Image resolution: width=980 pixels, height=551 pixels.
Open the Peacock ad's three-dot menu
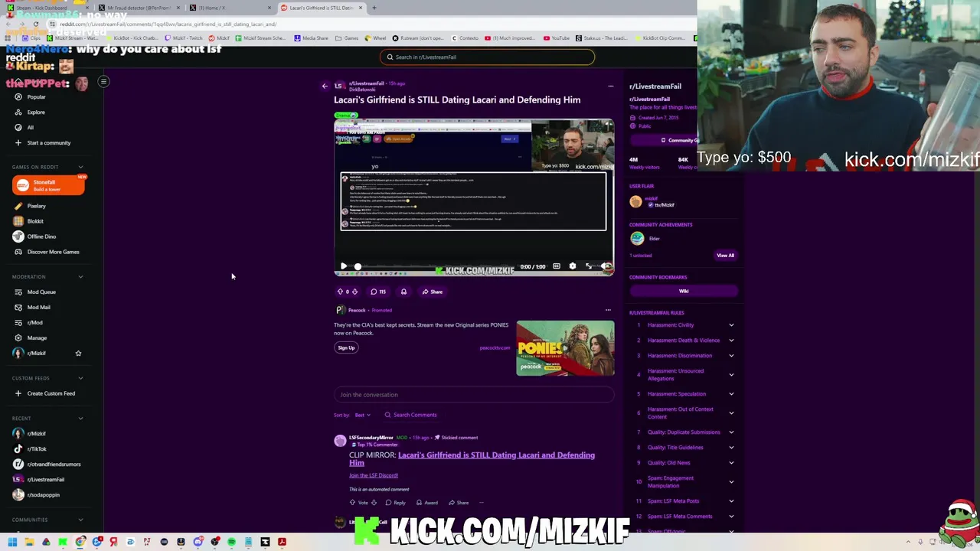pyautogui.click(x=608, y=310)
